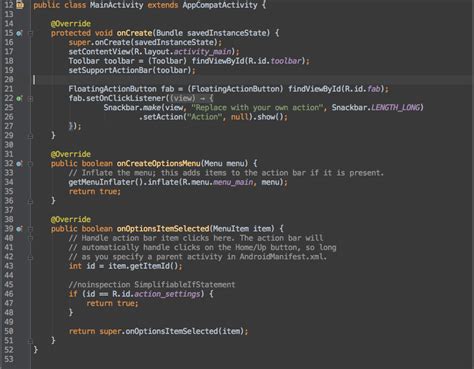Click the italic toolbar id in R.id.toolbar
The width and height of the screenshot is (474, 369).
pos(286,61)
